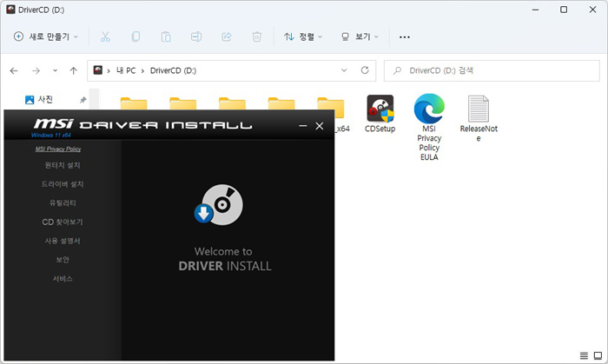Click the Rename icon in toolbar
Screen dimensions: 608x364
click(x=195, y=36)
